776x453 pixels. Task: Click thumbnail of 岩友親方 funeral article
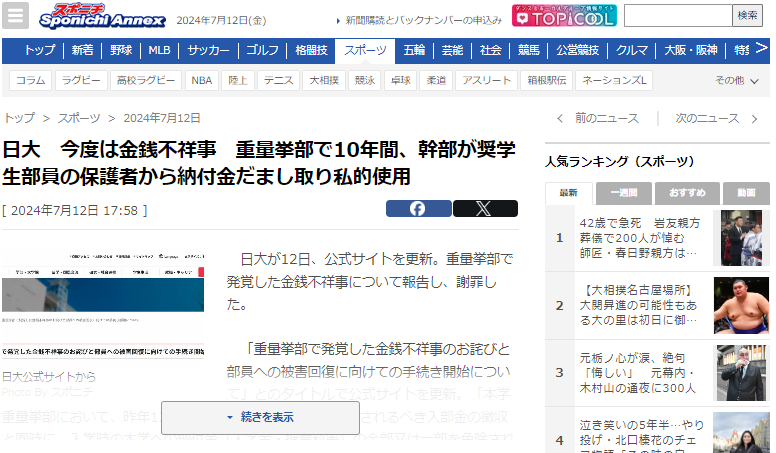pyautogui.click(x=741, y=238)
